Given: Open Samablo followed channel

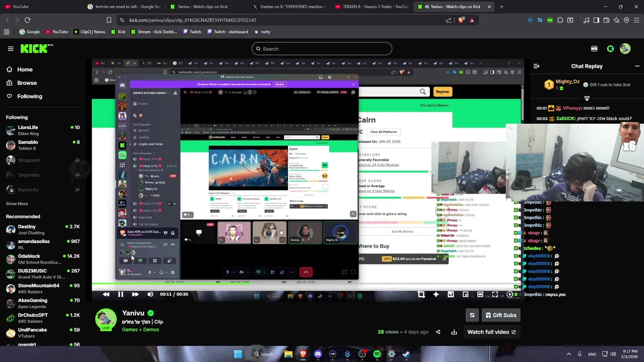Looking at the screenshot, I should tap(43, 145).
